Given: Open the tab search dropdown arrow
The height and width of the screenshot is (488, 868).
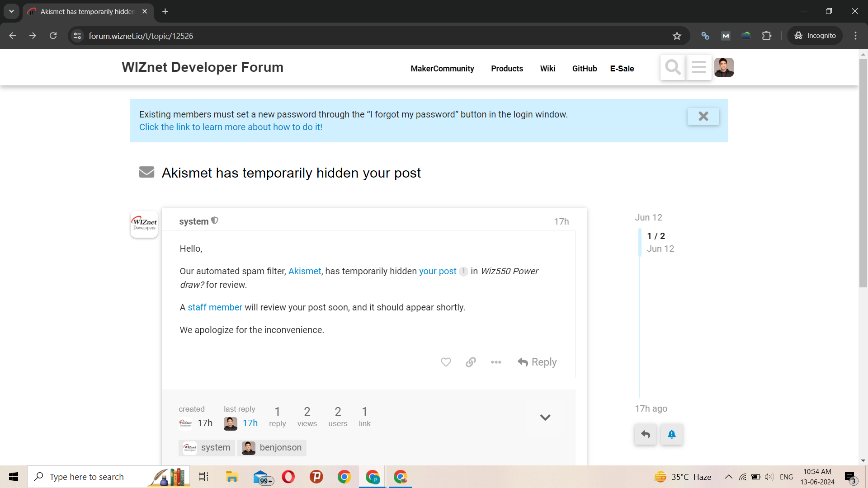Looking at the screenshot, I should pos(11,11).
